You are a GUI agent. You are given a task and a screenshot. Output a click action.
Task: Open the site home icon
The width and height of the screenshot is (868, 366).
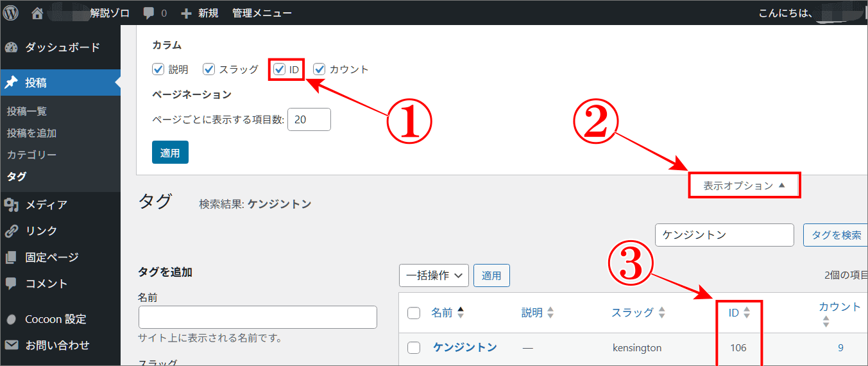point(38,13)
